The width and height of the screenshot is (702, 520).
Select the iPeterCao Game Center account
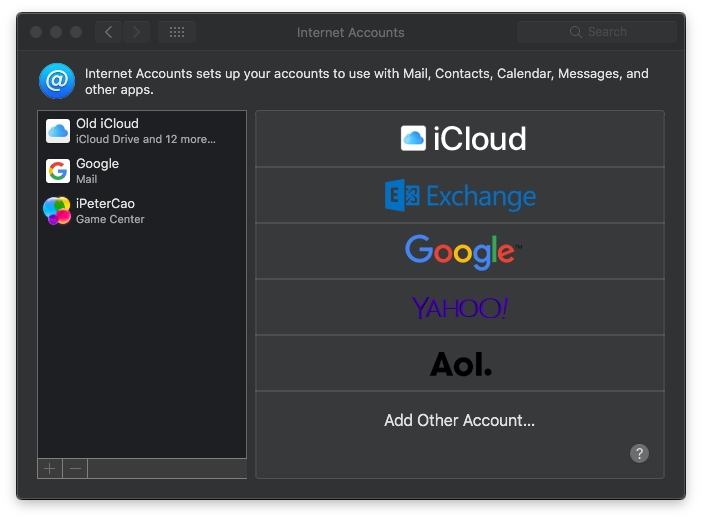142,211
